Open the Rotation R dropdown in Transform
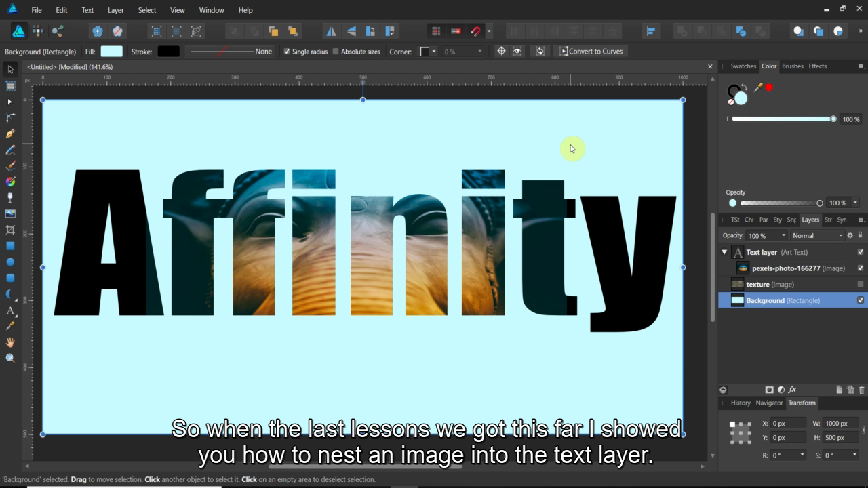Image resolution: width=868 pixels, height=488 pixels. point(802,455)
